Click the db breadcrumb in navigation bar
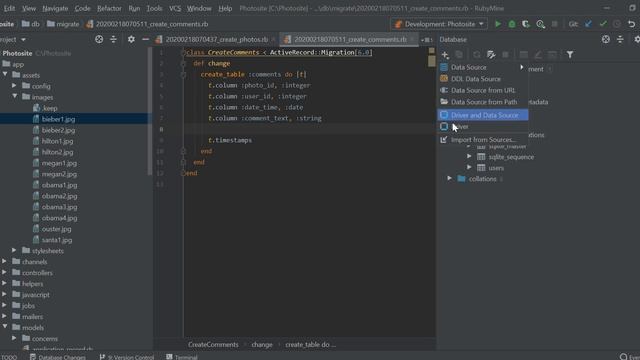This screenshot has height=360, width=640. click(31, 24)
